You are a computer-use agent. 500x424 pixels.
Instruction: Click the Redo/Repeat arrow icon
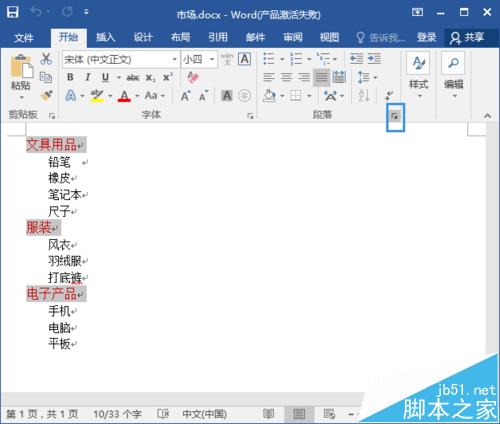[x=67, y=12]
